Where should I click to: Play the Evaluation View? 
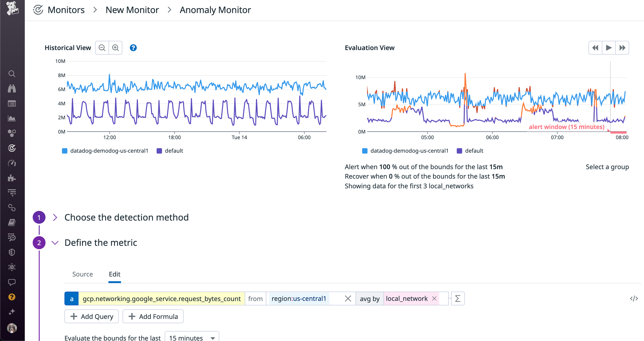[x=609, y=48]
